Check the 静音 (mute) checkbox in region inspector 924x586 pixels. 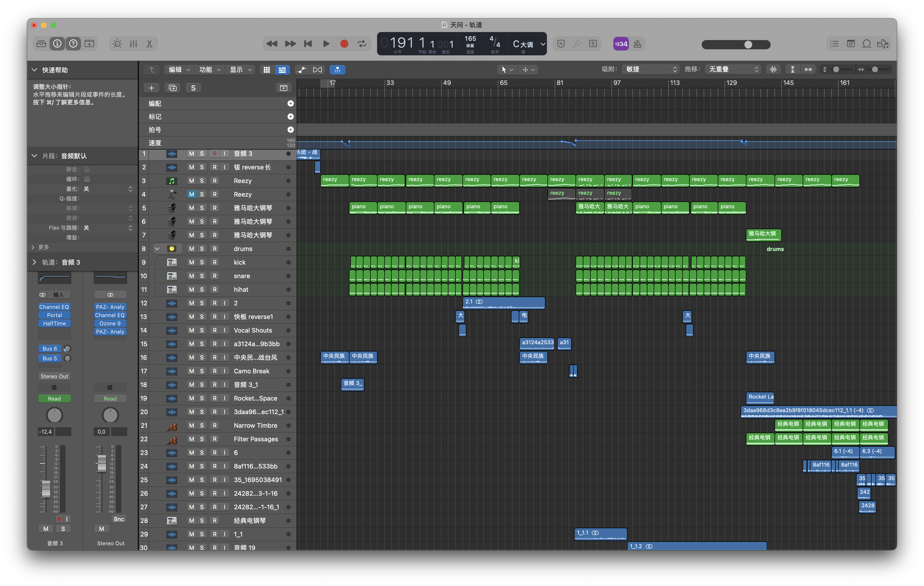[x=87, y=169]
